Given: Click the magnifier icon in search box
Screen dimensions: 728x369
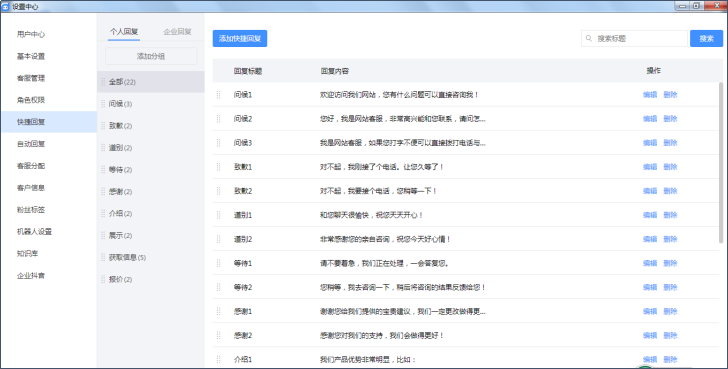Looking at the screenshot, I should click(x=589, y=39).
